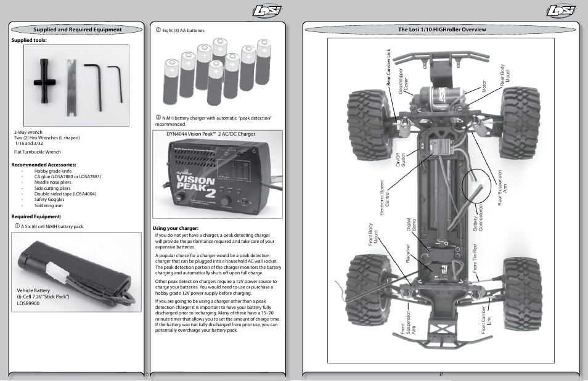
Task: Click the 'Front Suspension Arm' diagram label
Action: pos(408,323)
